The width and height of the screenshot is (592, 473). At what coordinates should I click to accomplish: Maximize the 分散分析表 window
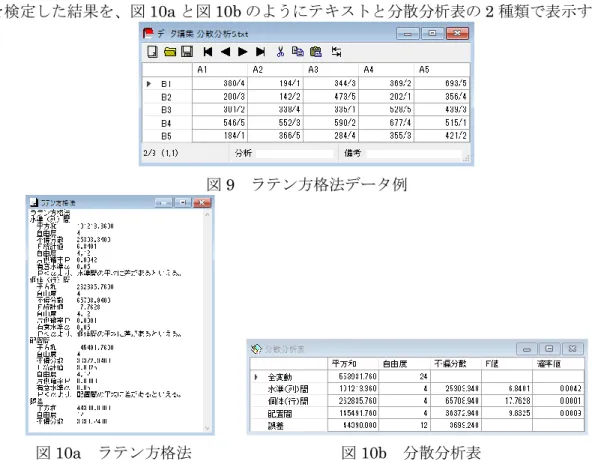[549, 349]
